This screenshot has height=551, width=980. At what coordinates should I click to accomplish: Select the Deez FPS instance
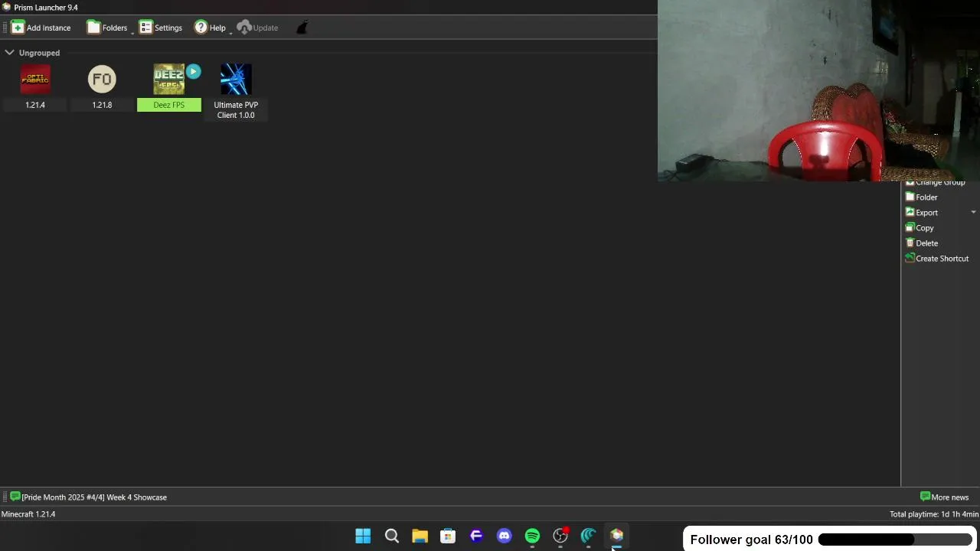(x=168, y=86)
